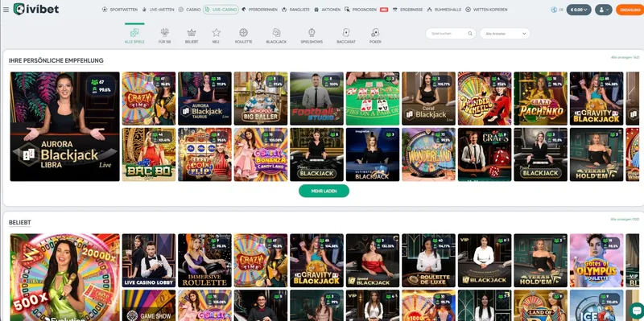644x321 pixels.
Task: Open Ruhmeshalle page
Action: (444, 10)
